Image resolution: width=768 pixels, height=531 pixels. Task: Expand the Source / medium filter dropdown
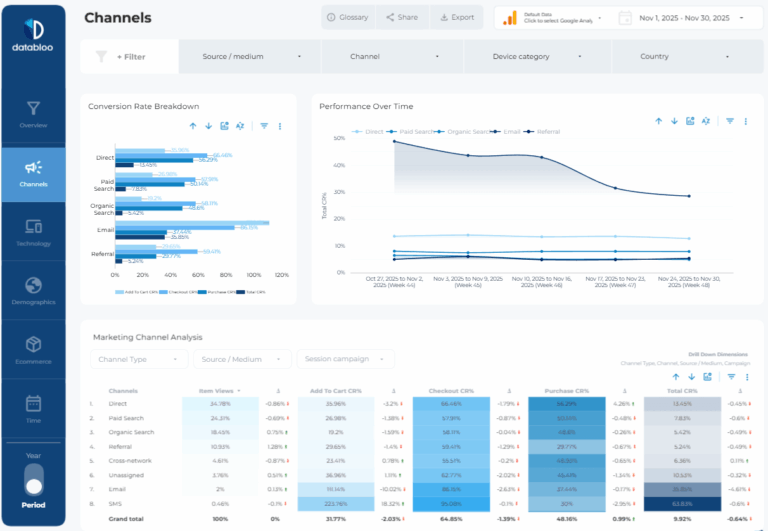tap(250, 57)
